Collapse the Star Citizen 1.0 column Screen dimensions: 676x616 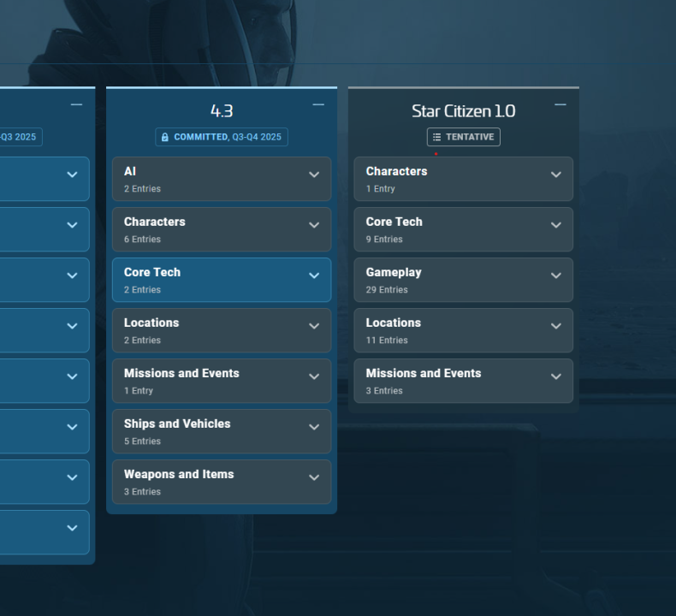(560, 104)
